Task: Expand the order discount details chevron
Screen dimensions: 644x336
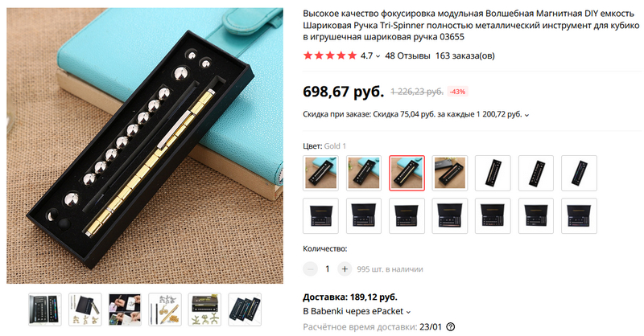Action: click(526, 115)
